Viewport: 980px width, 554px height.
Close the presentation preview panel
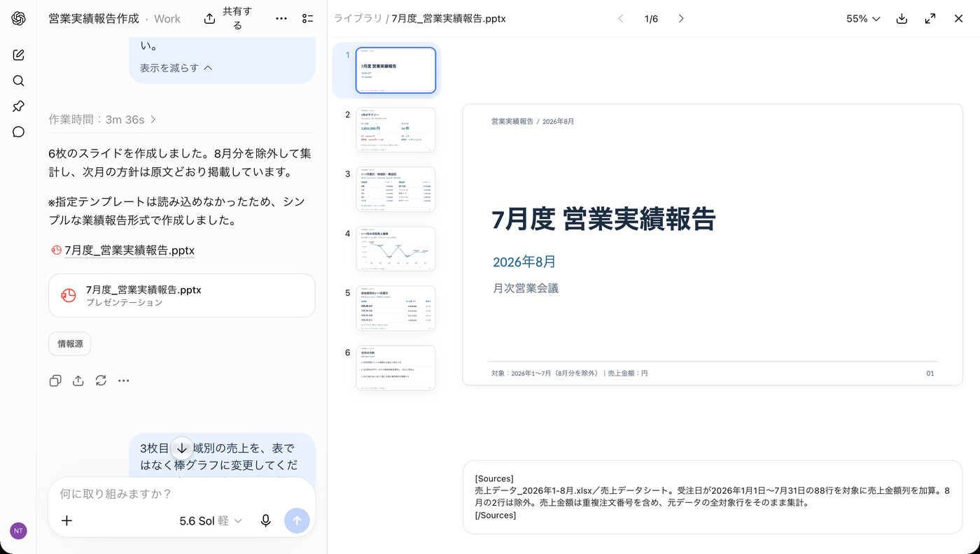coord(959,19)
